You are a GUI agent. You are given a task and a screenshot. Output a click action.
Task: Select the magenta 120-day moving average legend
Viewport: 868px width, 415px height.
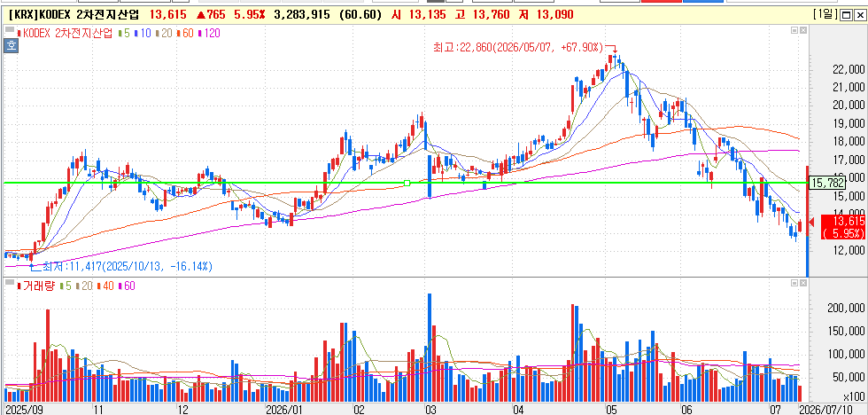pos(208,33)
